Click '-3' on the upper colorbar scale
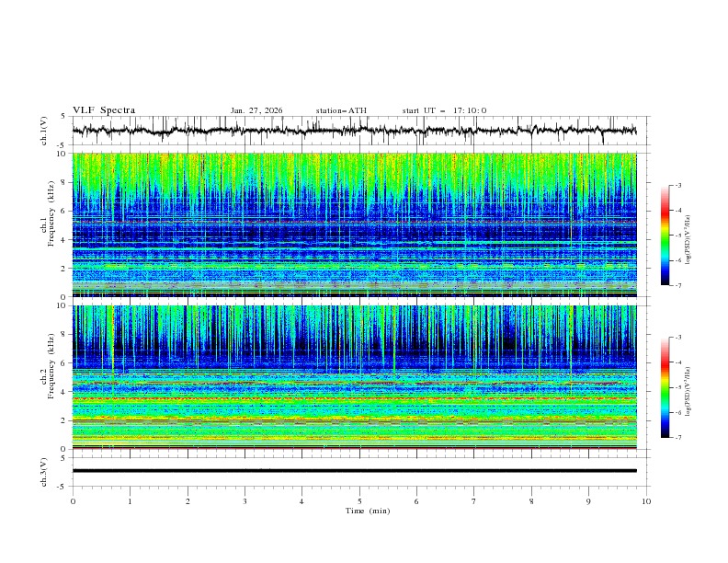 click(x=677, y=185)
